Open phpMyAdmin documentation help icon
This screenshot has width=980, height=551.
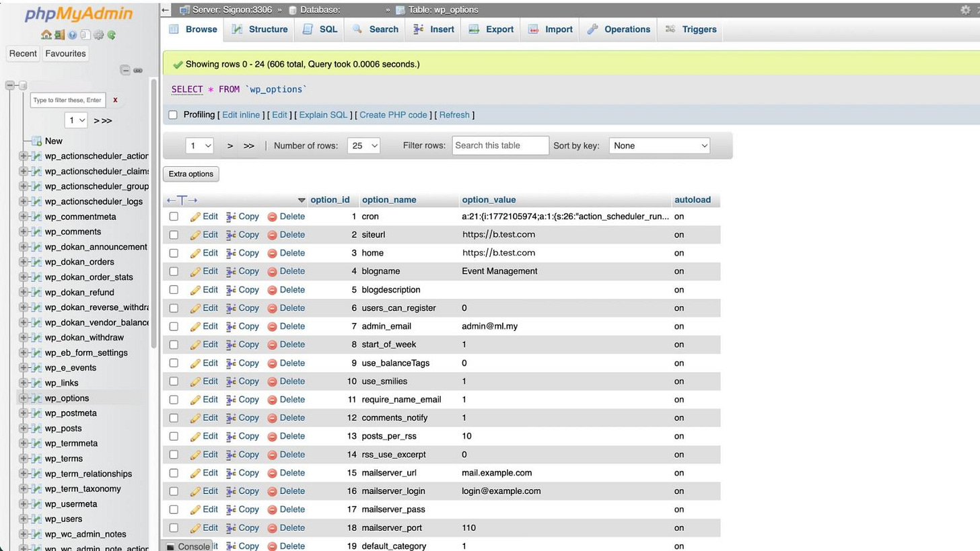click(72, 34)
